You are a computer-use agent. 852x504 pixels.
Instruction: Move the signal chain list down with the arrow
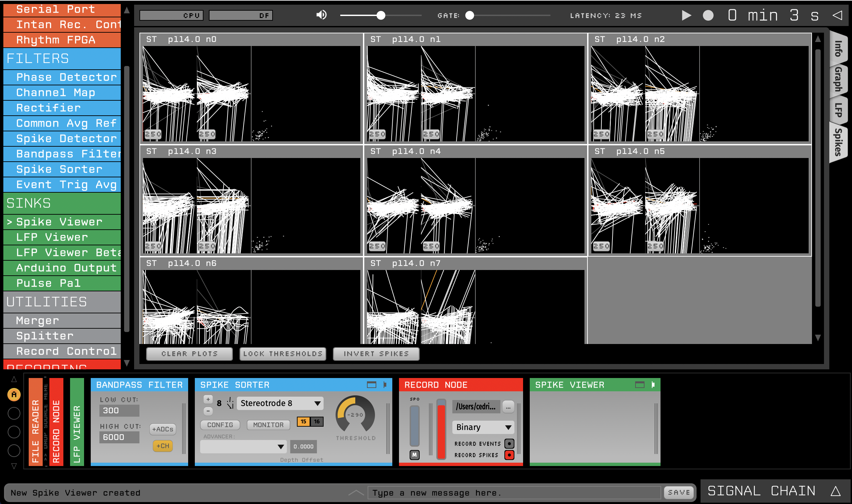tap(14, 466)
